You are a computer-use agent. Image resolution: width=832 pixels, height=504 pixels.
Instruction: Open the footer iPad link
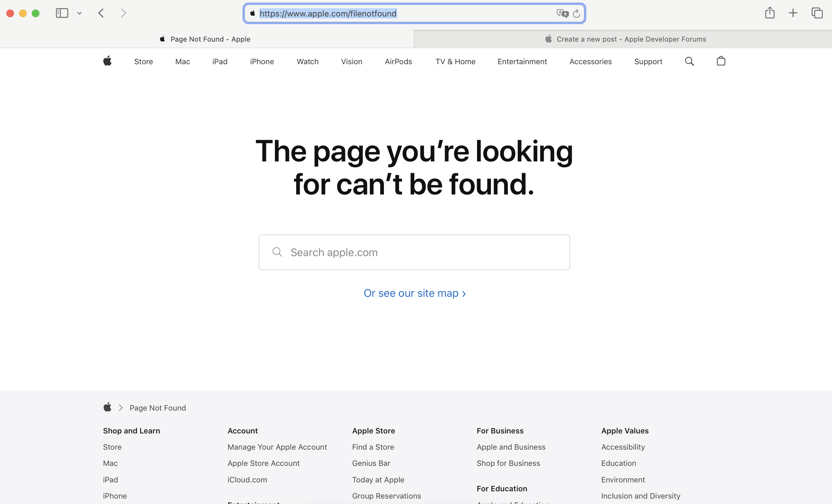click(110, 480)
